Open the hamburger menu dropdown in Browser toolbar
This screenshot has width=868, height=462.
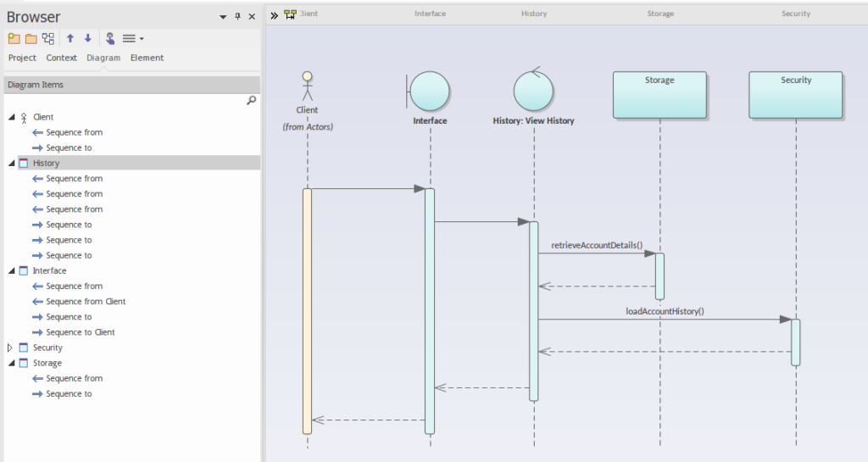(132, 38)
